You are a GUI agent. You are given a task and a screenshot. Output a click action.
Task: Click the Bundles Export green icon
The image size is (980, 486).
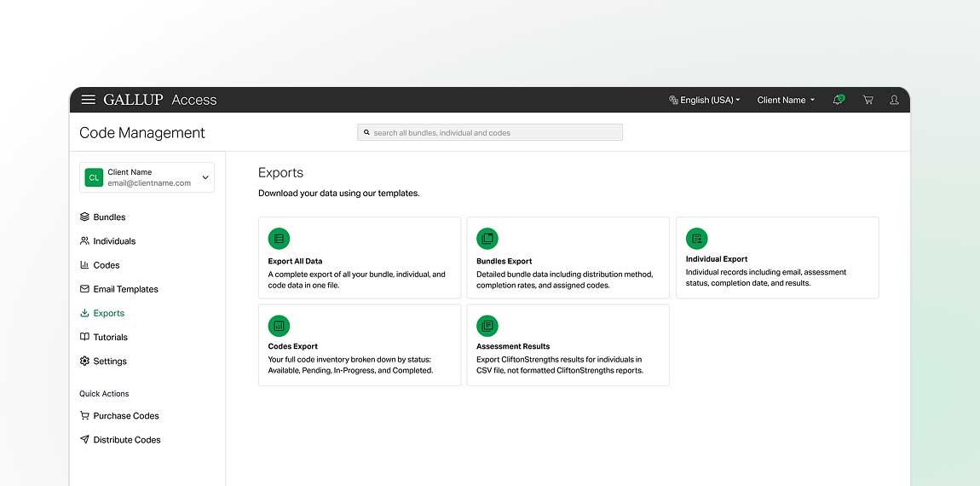(487, 238)
